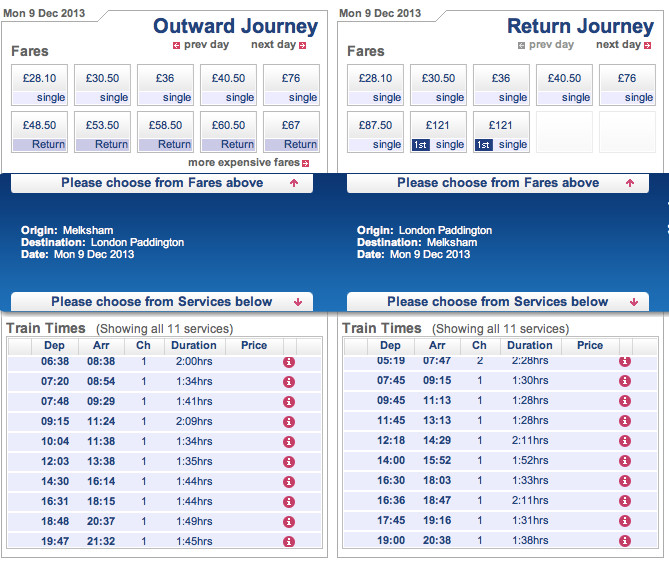Click outward 'Please choose from Fares above' bar
The width and height of the screenshot is (669, 564).
click(162, 183)
